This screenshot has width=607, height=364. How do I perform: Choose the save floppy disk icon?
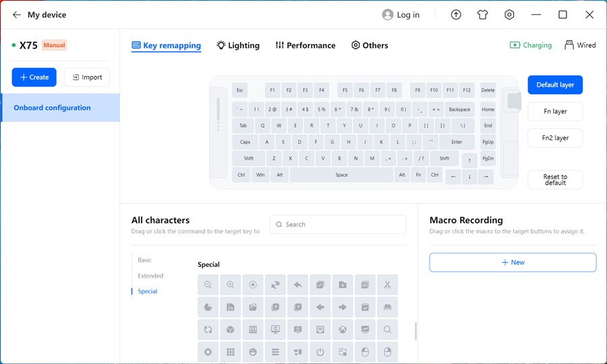coord(231,307)
